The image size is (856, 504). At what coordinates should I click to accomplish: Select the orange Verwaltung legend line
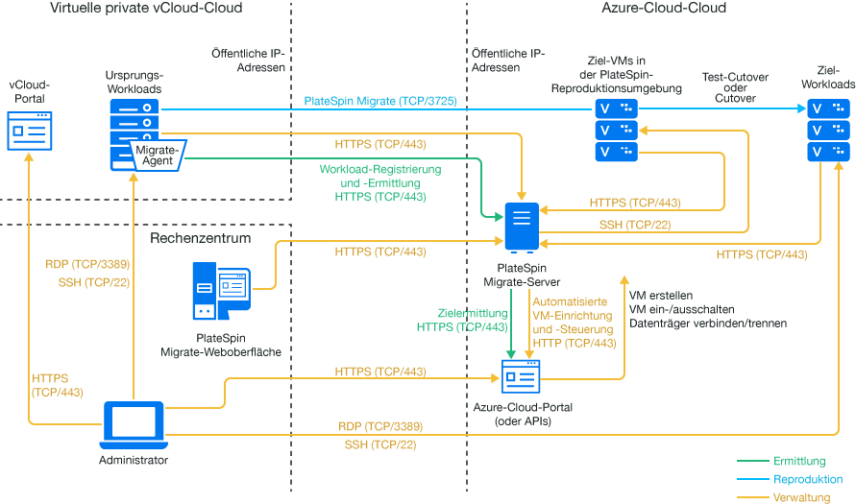point(750,496)
